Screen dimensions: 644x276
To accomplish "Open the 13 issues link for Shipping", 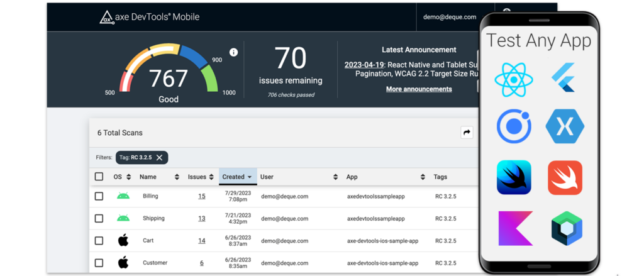I will 202,219.
